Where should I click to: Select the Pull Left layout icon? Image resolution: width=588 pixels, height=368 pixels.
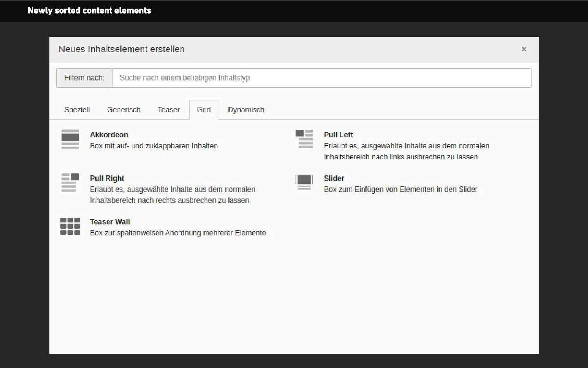pos(304,139)
